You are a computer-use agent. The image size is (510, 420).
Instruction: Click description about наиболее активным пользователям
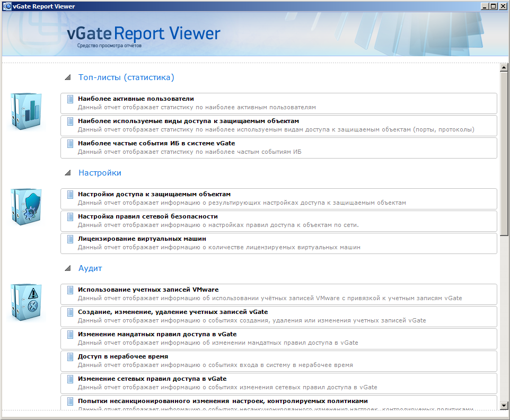tap(197, 107)
